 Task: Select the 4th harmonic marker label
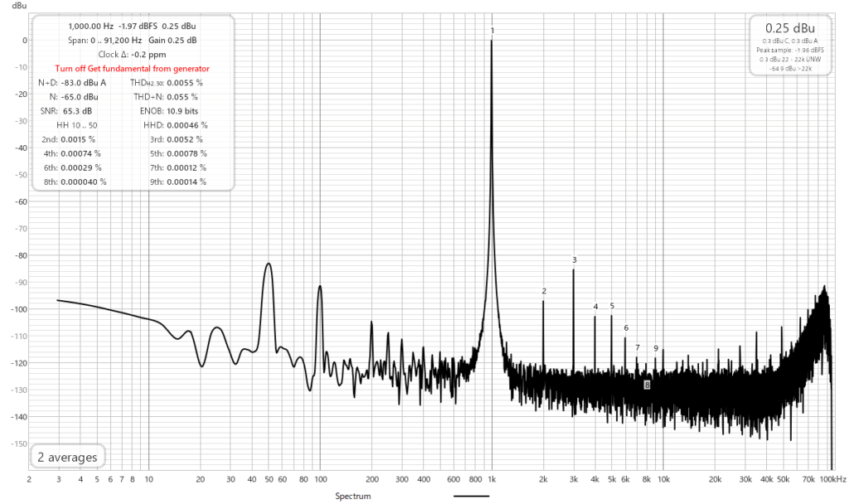point(595,307)
